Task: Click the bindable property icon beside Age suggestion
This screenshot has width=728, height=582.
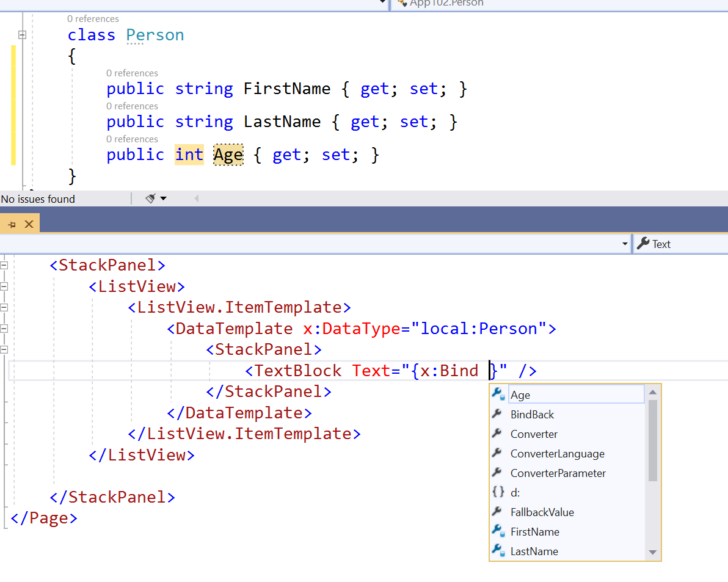Action: click(498, 395)
